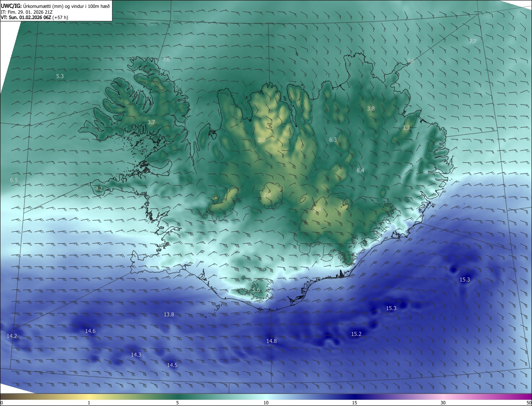Click the 6.4 value label
Image resolution: width=532 pixels, height=406 pixels.
click(360, 171)
